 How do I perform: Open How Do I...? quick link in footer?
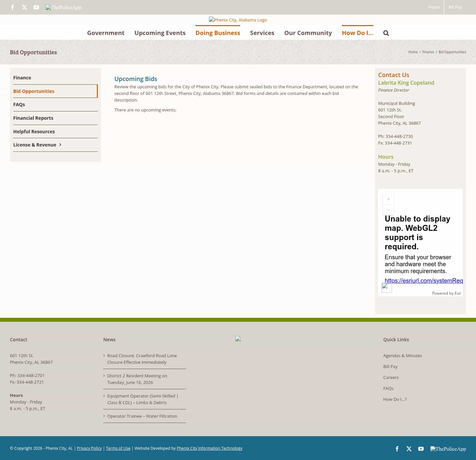tap(395, 399)
